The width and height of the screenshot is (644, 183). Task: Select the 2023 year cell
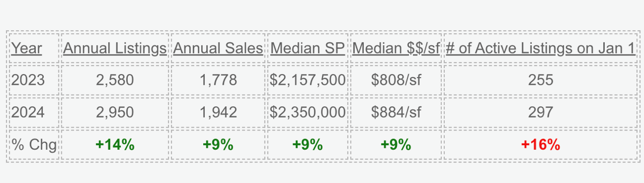(28, 80)
